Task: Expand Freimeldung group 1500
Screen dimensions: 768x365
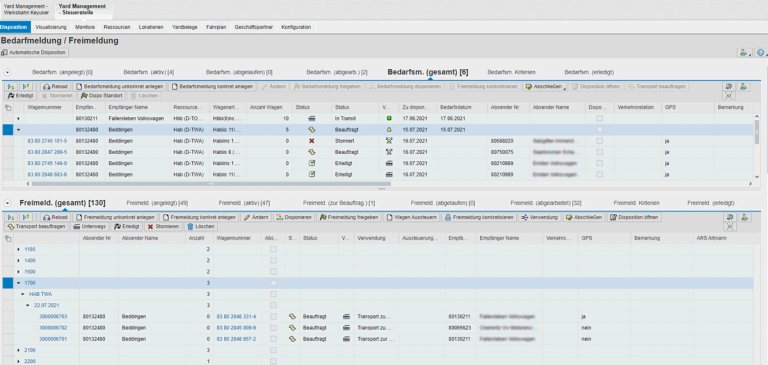Action: click(x=19, y=272)
